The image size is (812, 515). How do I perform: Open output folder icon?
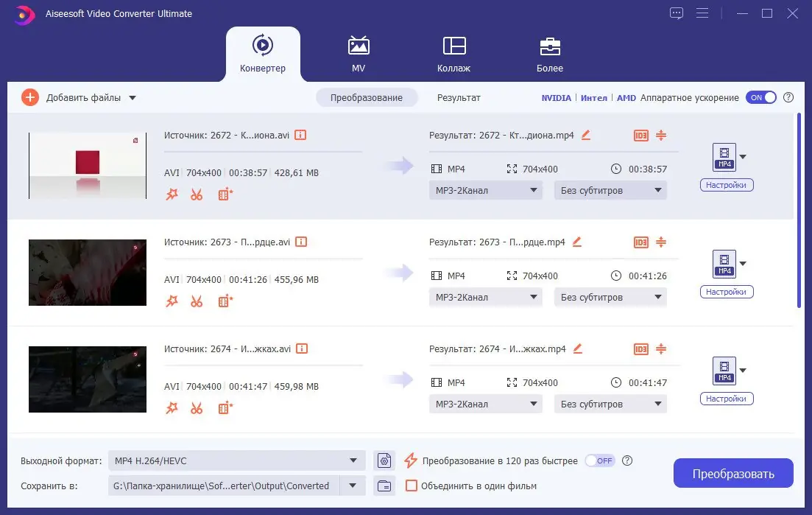tap(384, 486)
